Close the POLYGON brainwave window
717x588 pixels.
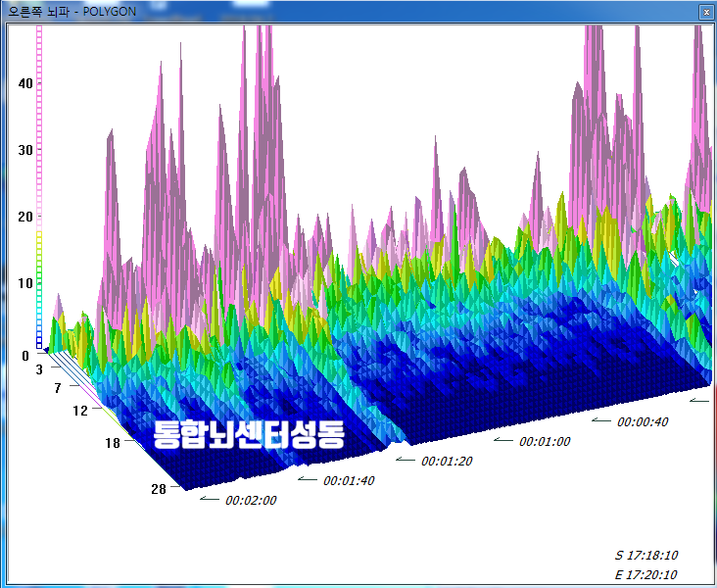[704, 11]
